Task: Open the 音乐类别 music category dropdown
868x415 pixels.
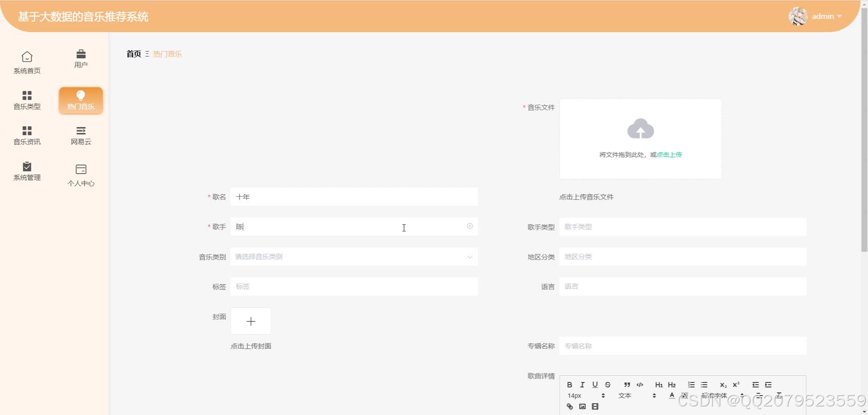Action: point(354,256)
